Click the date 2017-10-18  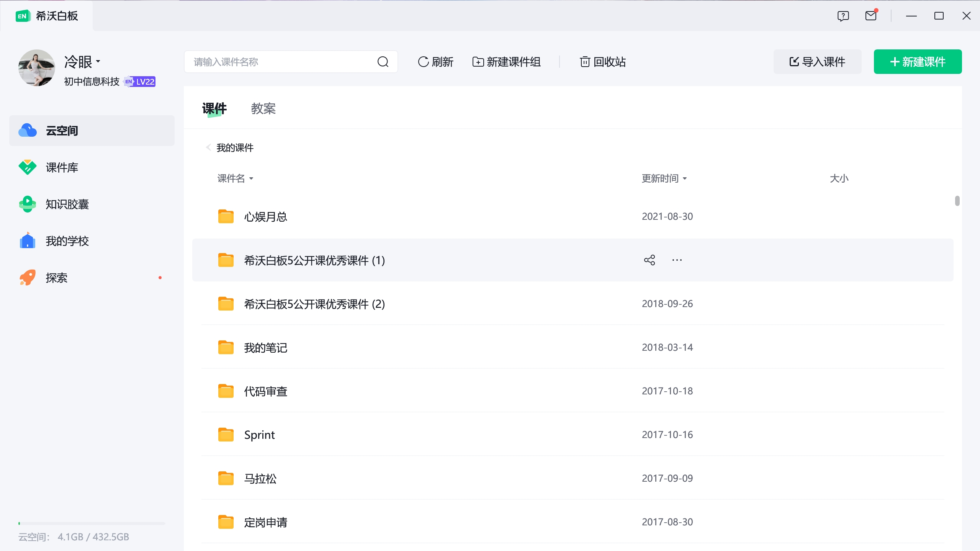pos(668,391)
